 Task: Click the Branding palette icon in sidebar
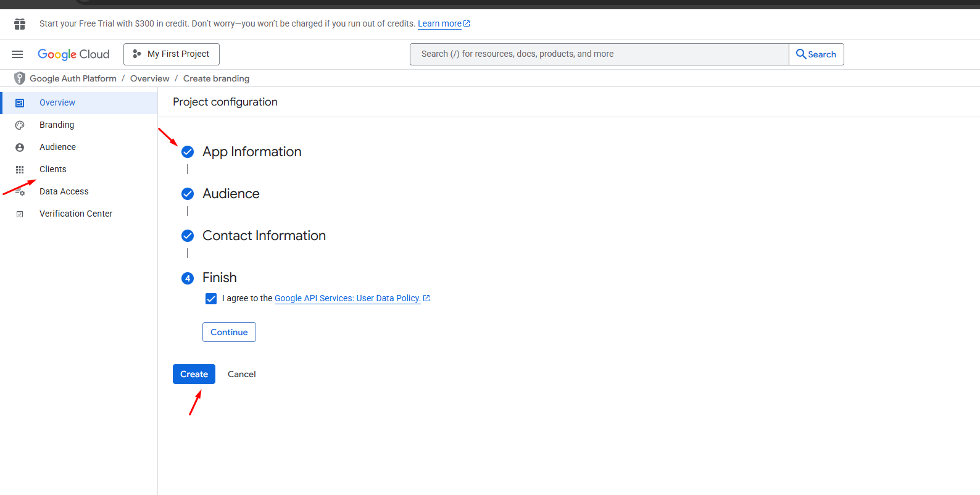(x=20, y=125)
